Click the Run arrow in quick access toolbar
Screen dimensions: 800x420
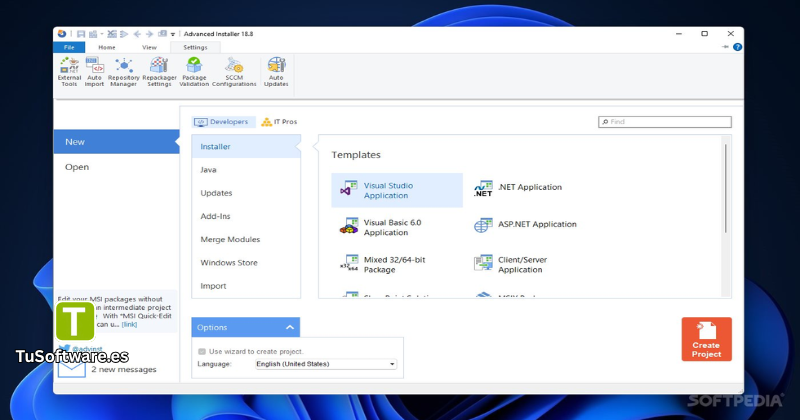(124, 34)
